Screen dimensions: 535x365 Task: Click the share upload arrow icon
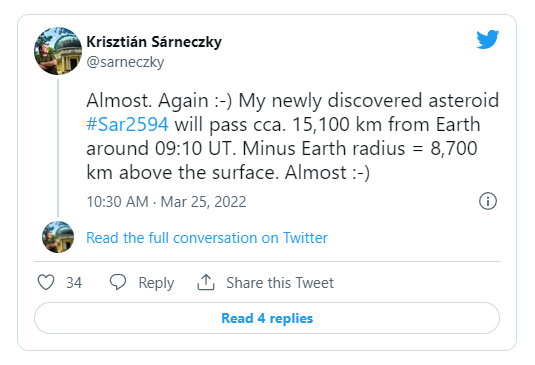[x=206, y=282]
